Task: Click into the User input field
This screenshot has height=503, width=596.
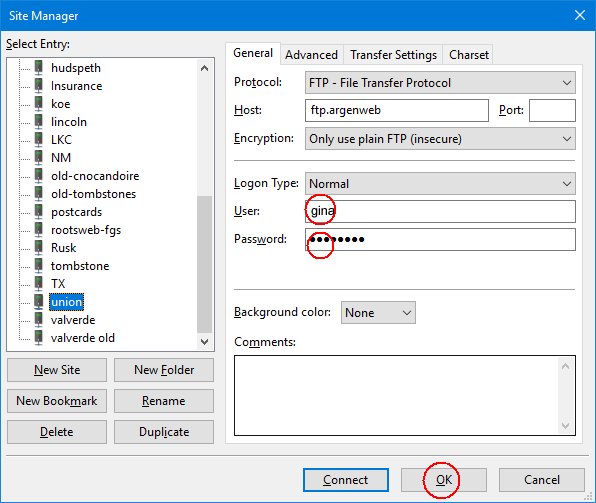Action: (440, 211)
